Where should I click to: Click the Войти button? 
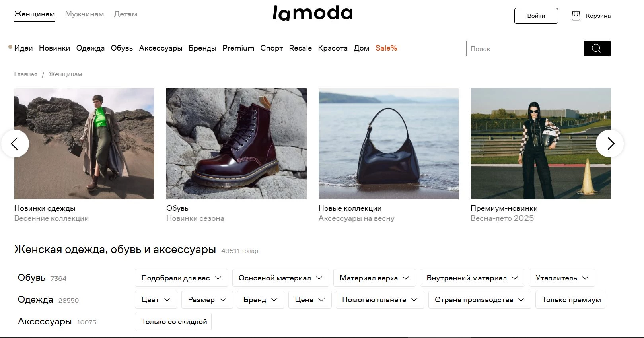coord(536,16)
